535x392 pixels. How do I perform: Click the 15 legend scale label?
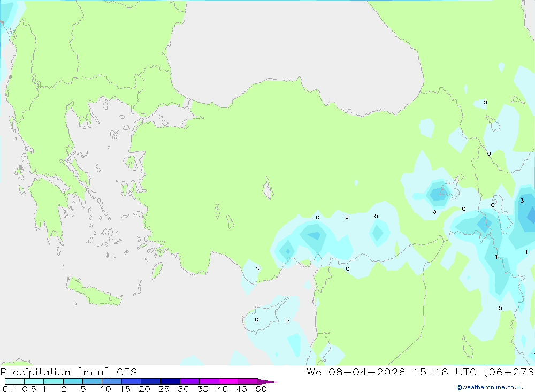(125, 389)
